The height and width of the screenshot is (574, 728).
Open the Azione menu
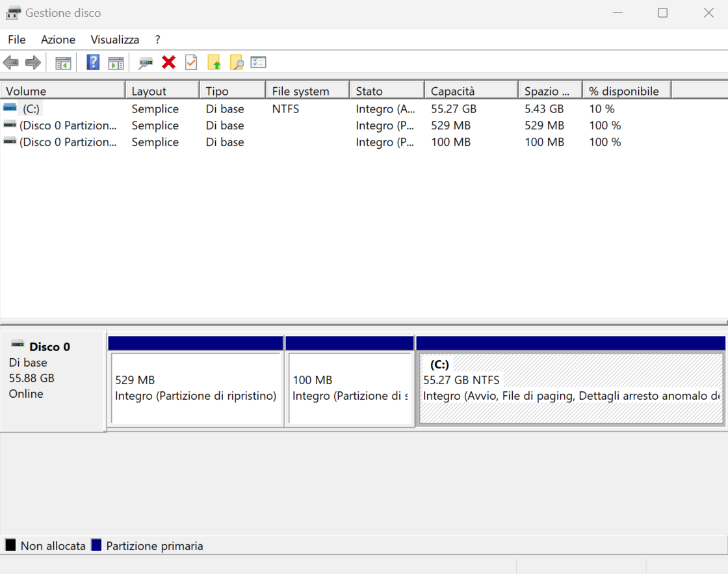click(58, 40)
